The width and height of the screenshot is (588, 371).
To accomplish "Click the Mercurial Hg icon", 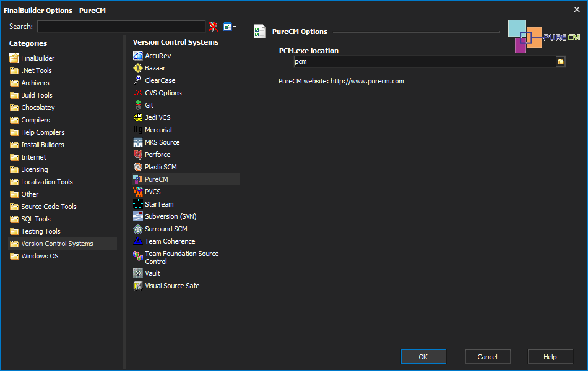I will click(138, 130).
